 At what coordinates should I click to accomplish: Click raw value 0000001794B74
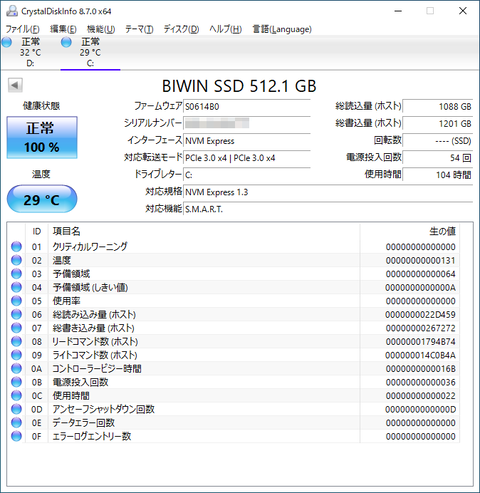[421, 342]
